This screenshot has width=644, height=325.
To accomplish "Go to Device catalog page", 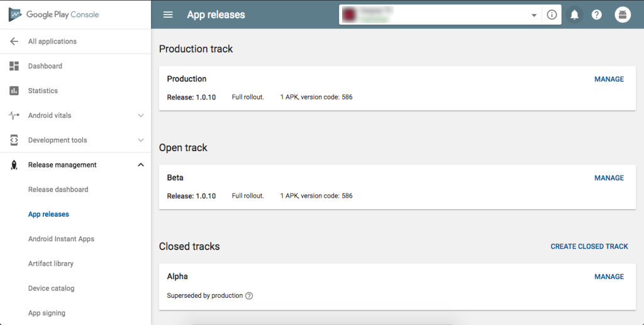I will click(51, 288).
